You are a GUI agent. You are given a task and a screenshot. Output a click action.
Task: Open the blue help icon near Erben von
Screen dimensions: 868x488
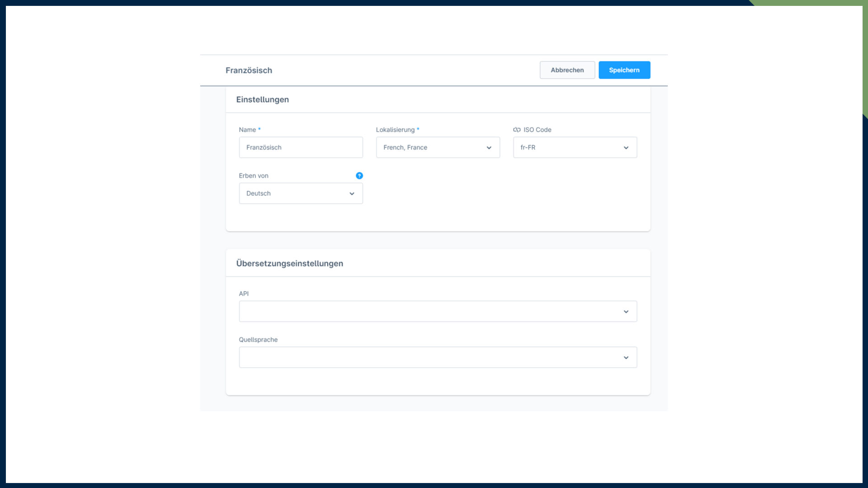click(x=359, y=176)
